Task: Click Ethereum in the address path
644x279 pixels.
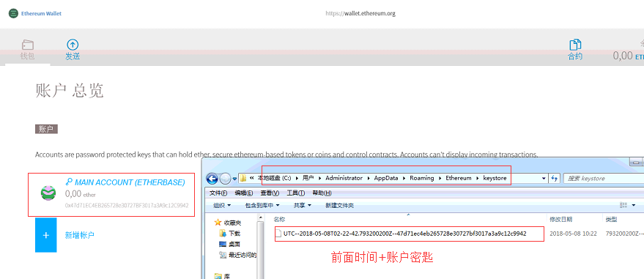Action: click(459, 178)
